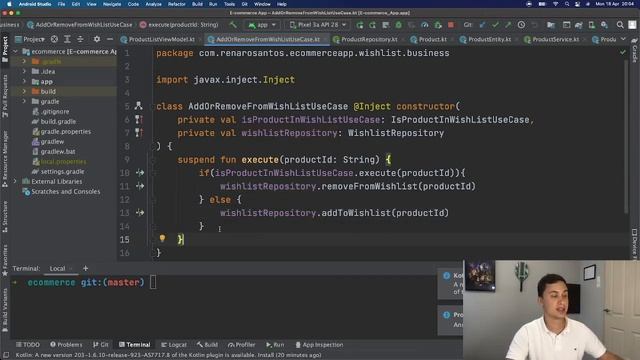Viewport: 640px width, 360px height.
Task: Expand the .gradle folder
Action: [x=24, y=61]
